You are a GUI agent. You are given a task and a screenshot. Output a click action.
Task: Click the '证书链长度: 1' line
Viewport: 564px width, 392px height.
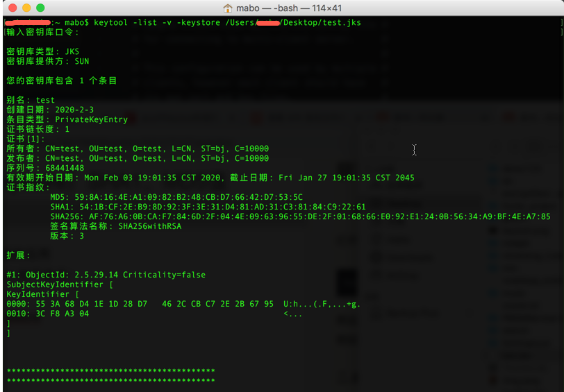tap(38, 129)
